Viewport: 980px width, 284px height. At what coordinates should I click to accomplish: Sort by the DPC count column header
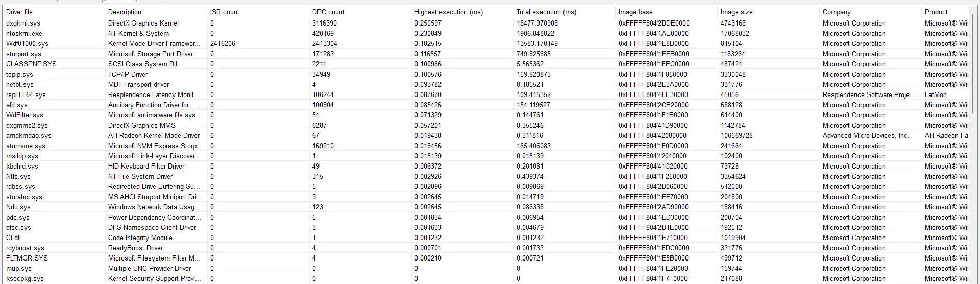(x=360, y=12)
